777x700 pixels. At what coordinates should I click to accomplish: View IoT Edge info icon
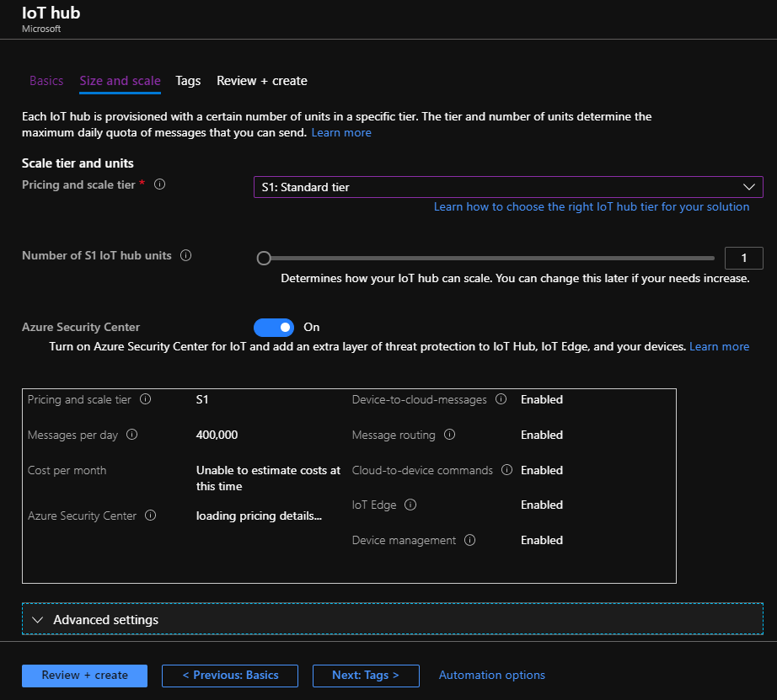[x=410, y=505]
